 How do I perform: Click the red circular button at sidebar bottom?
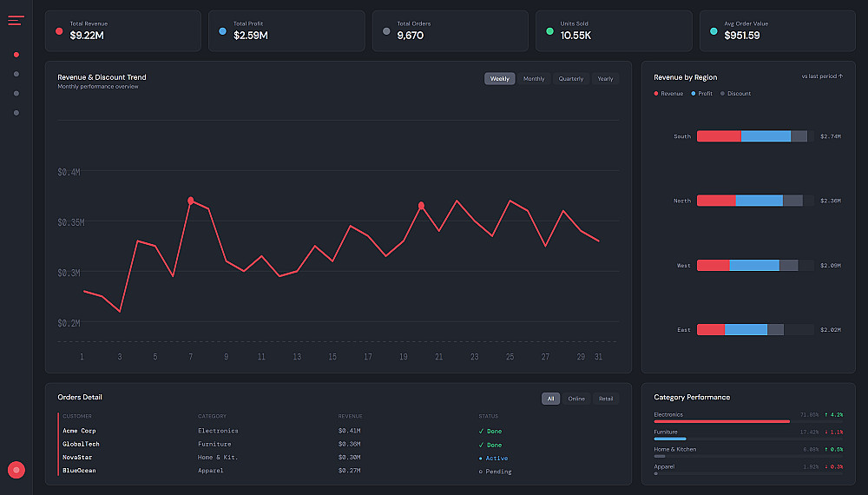coord(16,470)
